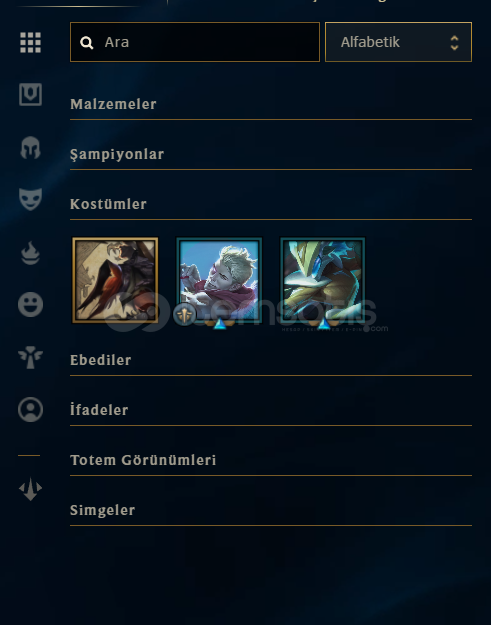
Task: Collapse the Kostümler section
Action: click(271, 204)
